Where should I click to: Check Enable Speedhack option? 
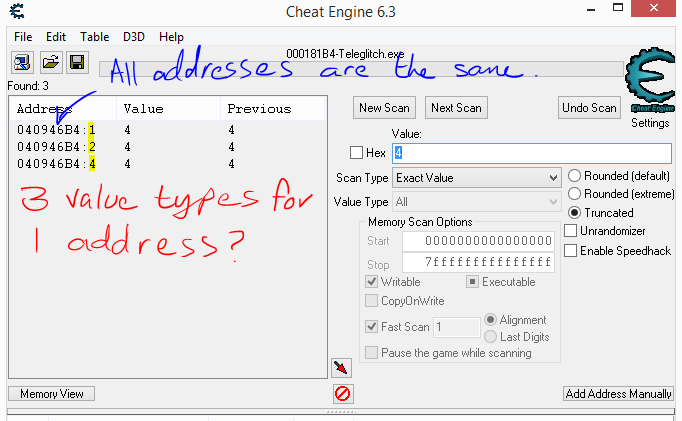tap(571, 250)
